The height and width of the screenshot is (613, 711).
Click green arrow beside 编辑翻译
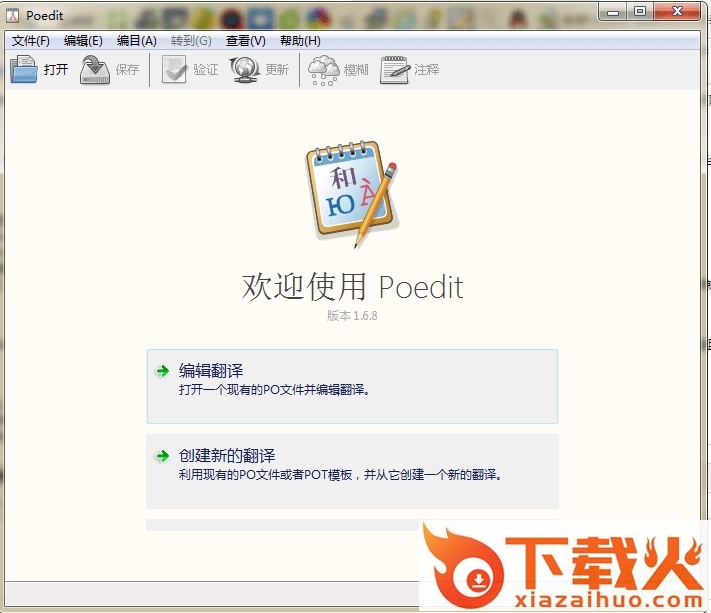[163, 371]
